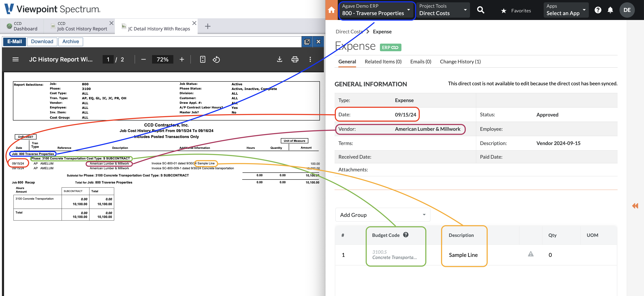
Task: Click the UnPosted? box in the report
Action: pyautogui.click(x=26, y=137)
